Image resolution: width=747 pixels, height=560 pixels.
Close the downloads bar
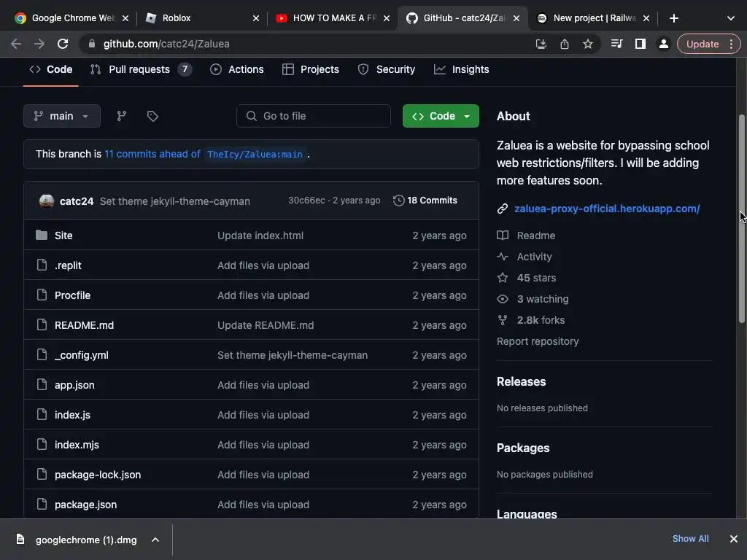(734, 539)
